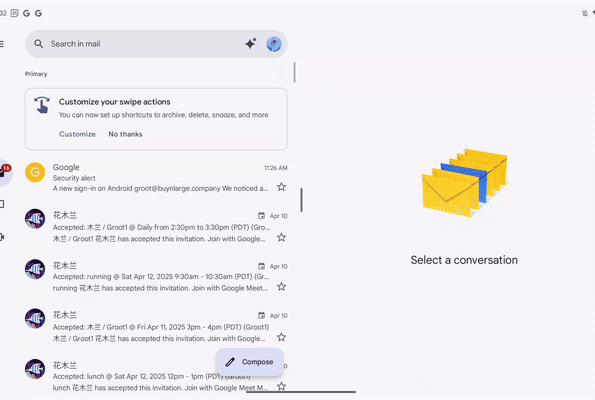This screenshot has height=400, width=595.
Task: Star the Daily 2:30pm Groot1 accepted email
Action: point(281,238)
